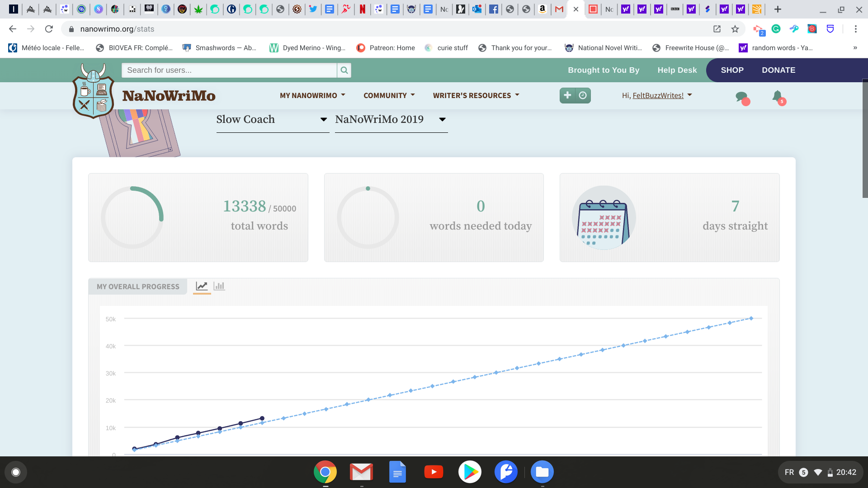Select MY OVERALL PROGRESS tab

click(138, 286)
